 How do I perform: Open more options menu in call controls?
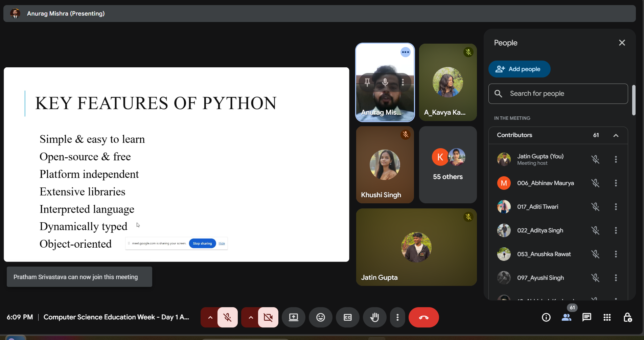point(397,317)
